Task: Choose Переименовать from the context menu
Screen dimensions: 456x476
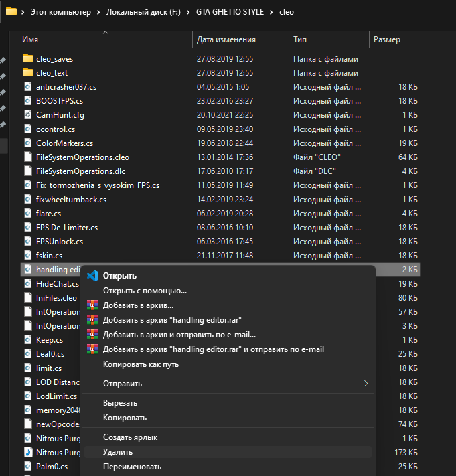Action: 228,467
